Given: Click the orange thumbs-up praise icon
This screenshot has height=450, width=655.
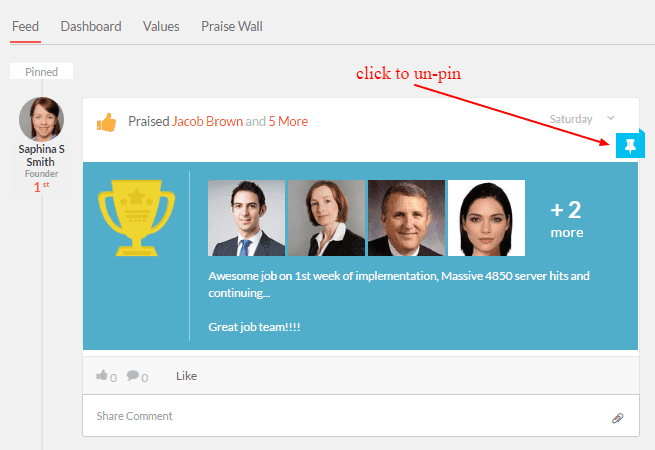Looking at the screenshot, I should click(107, 122).
